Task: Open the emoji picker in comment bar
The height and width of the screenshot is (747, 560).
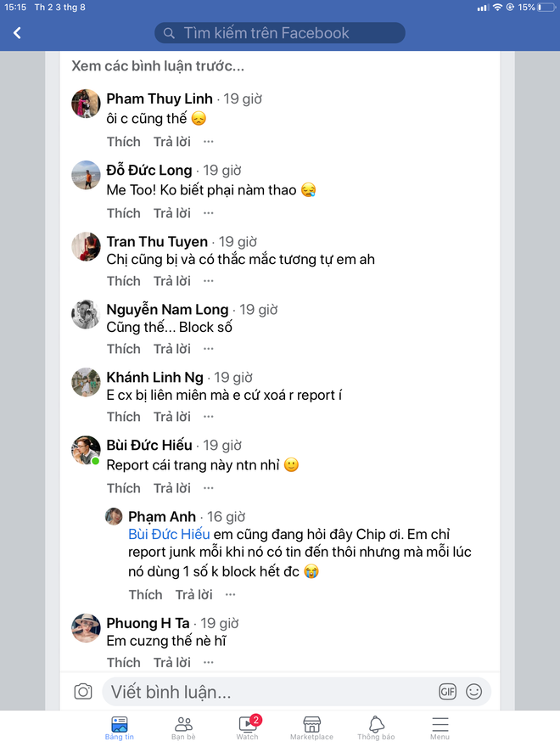Action: coord(473,692)
